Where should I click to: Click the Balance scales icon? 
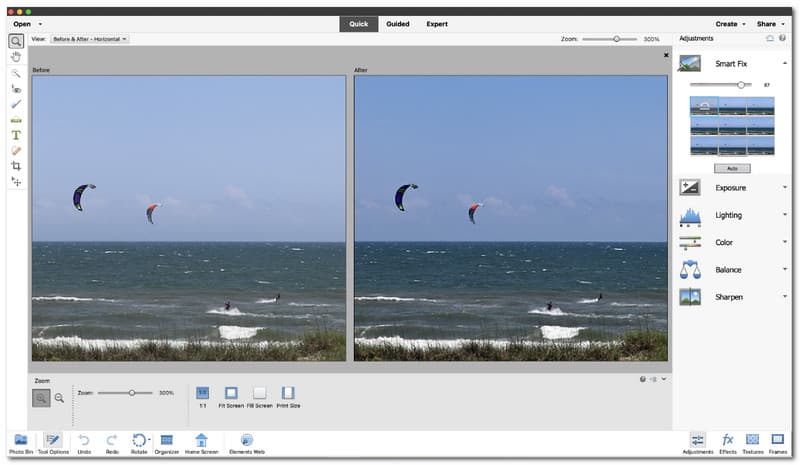tap(690, 270)
